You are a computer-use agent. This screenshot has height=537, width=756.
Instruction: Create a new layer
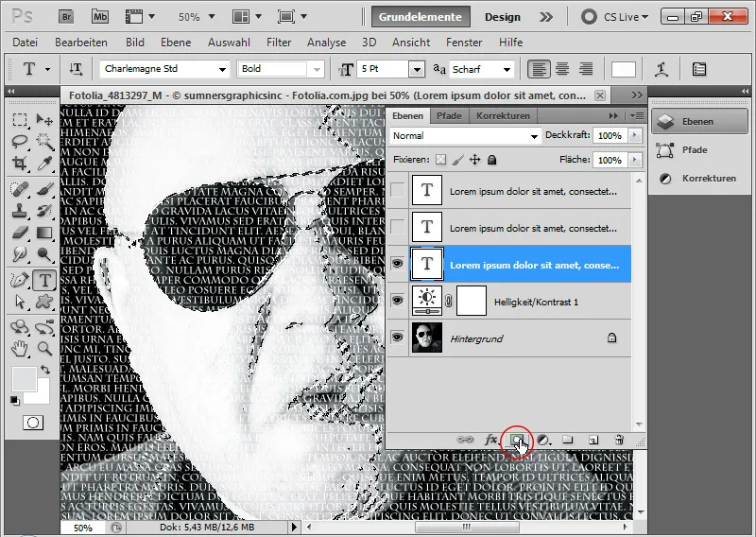593,440
